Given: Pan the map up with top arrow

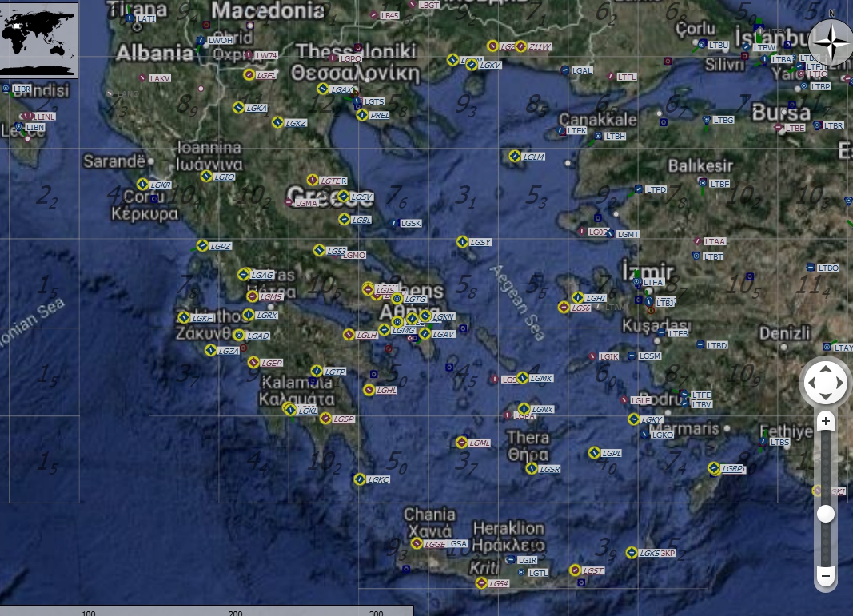Looking at the screenshot, I should click(826, 369).
